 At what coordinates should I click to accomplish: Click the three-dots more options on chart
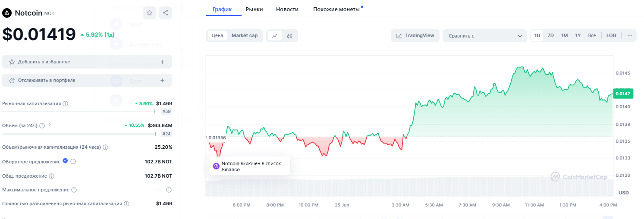(630, 36)
